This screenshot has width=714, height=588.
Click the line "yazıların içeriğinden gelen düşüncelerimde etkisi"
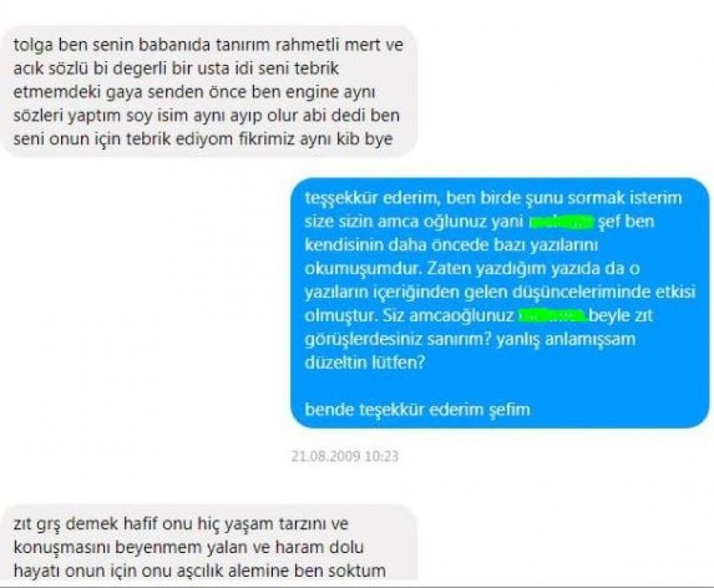[x=500, y=292]
